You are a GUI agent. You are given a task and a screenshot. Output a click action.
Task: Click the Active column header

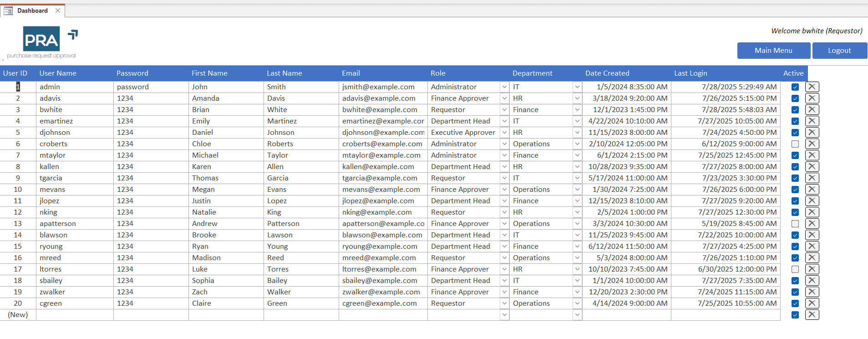793,73
